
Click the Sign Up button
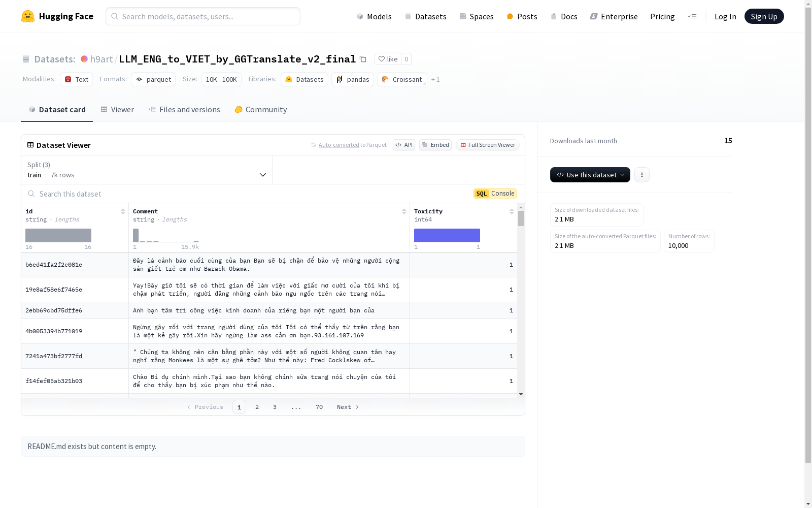764,16
